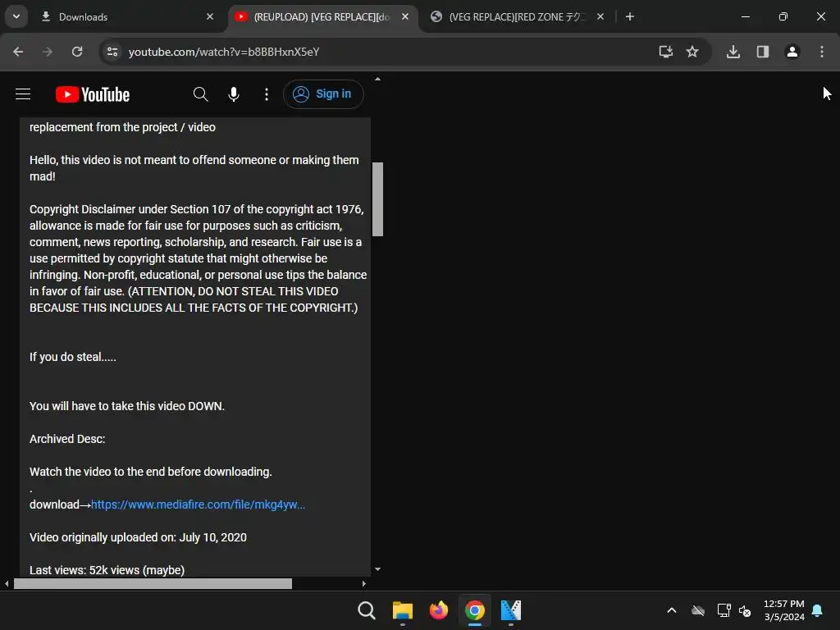The width and height of the screenshot is (840, 630).
Task: Open YouTube guide hamburger menu
Action: 23,94
